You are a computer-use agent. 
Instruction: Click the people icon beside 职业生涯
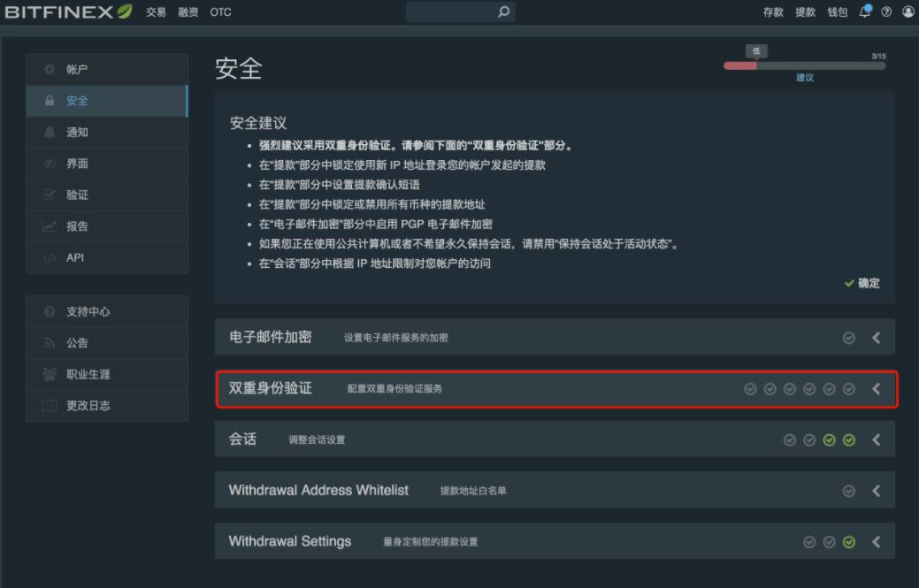coord(50,374)
